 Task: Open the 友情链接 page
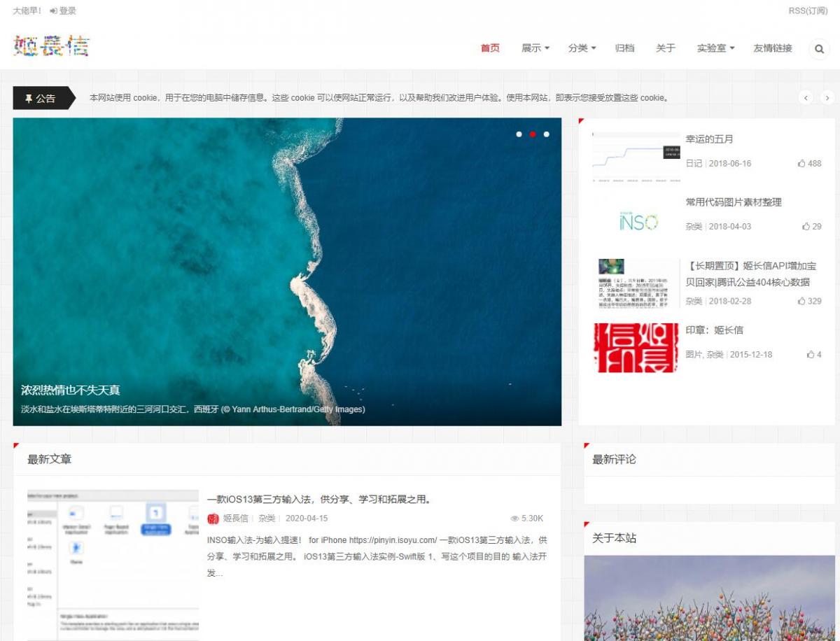click(773, 48)
